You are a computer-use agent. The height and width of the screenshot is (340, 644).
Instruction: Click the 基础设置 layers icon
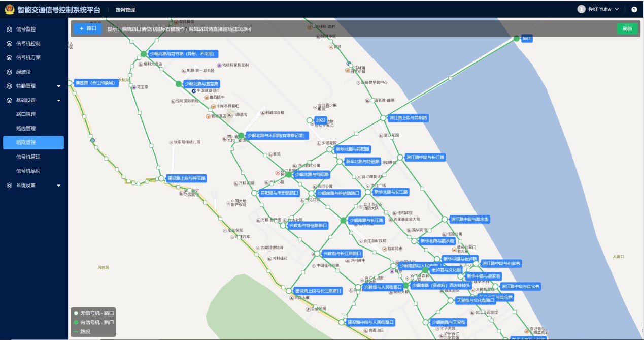[x=9, y=100]
